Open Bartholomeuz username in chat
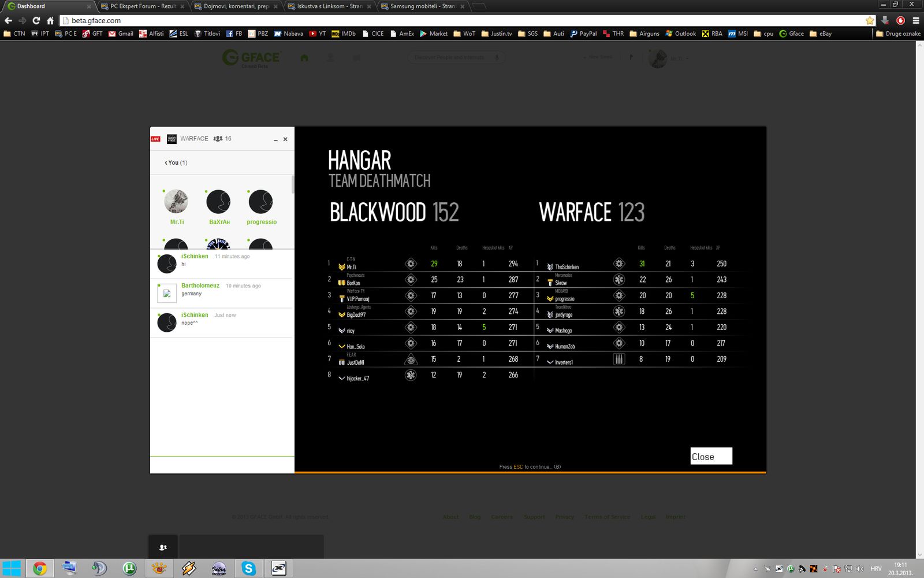 [x=200, y=286]
